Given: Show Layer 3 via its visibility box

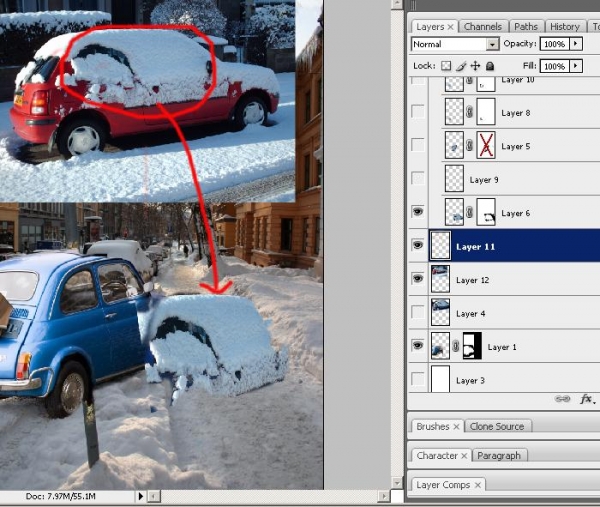Looking at the screenshot, I should [x=418, y=379].
